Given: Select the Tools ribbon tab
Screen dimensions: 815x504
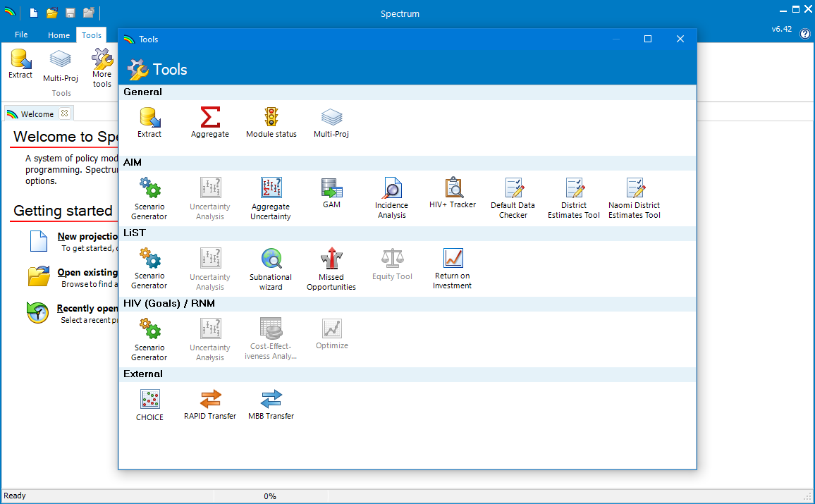Looking at the screenshot, I should coord(92,35).
